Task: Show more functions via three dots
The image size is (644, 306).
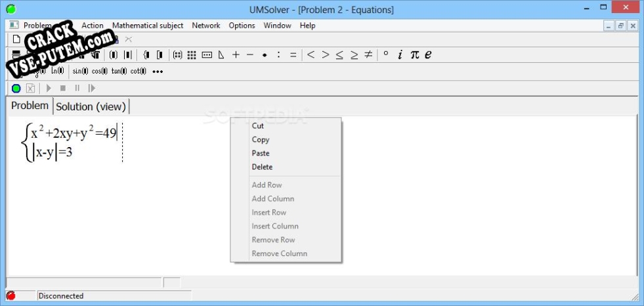Action: coord(158,72)
